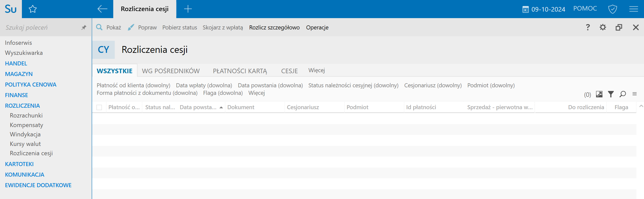Switch to the WG POŚREDNIKÓW tab
Image resolution: width=644 pixels, height=199 pixels.
171,71
